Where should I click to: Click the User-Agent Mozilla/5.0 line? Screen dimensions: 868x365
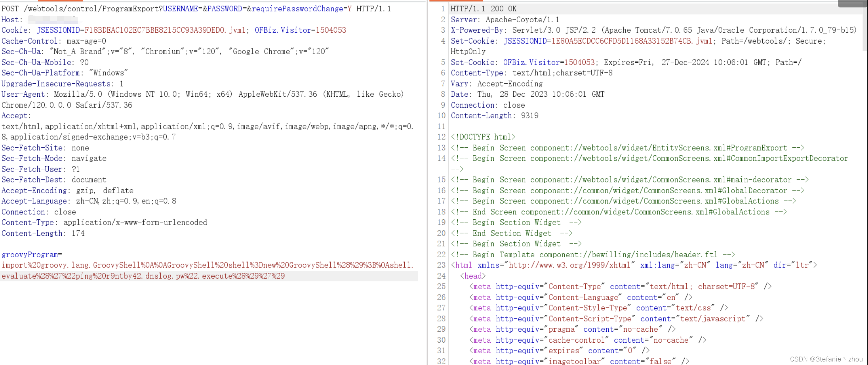pos(203,94)
